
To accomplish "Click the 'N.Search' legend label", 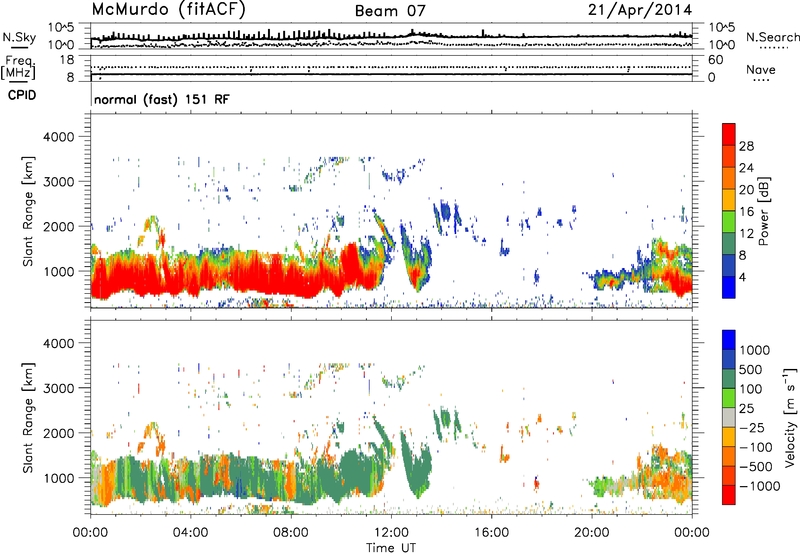I will pyautogui.click(x=772, y=37).
